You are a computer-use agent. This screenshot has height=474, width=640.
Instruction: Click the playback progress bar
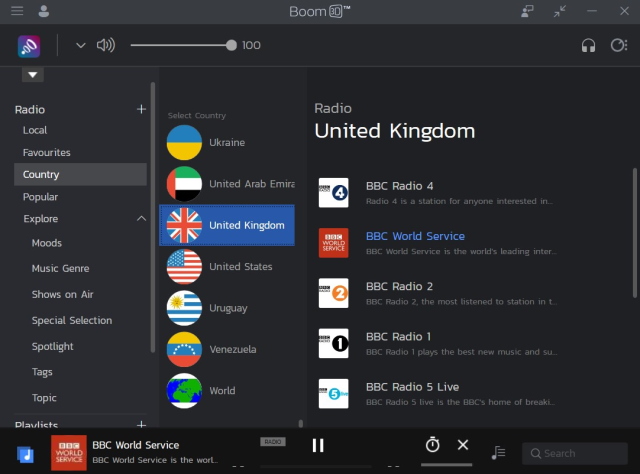(x=316, y=466)
